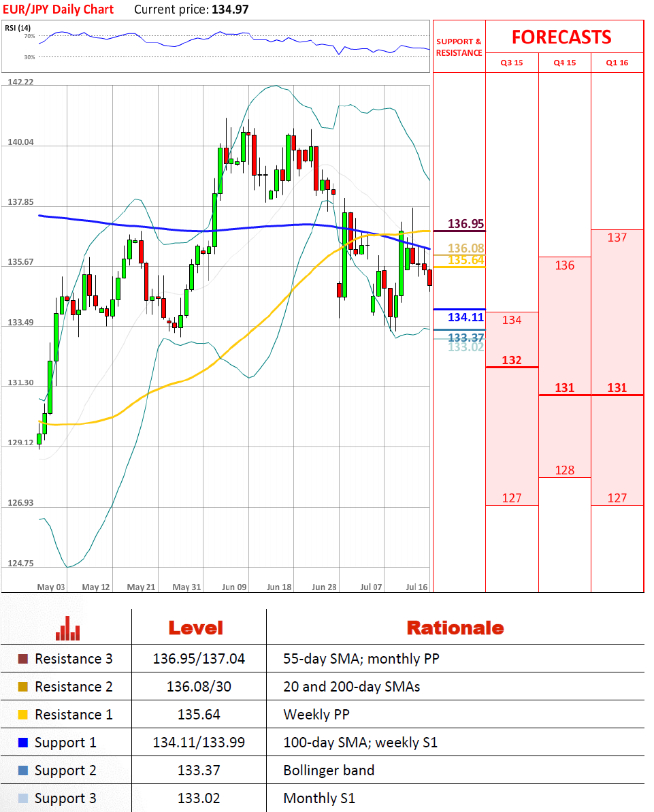Select the Q3 15 forecast column header
The width and height of the screenshot is (654, 812).
click(512, 63)
